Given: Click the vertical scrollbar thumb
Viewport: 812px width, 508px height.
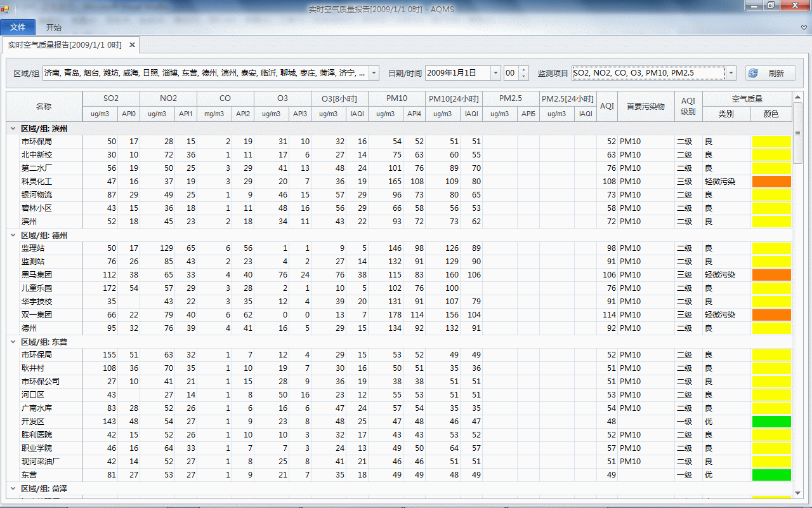Looking at the screenshot, I should coord(797,134).
